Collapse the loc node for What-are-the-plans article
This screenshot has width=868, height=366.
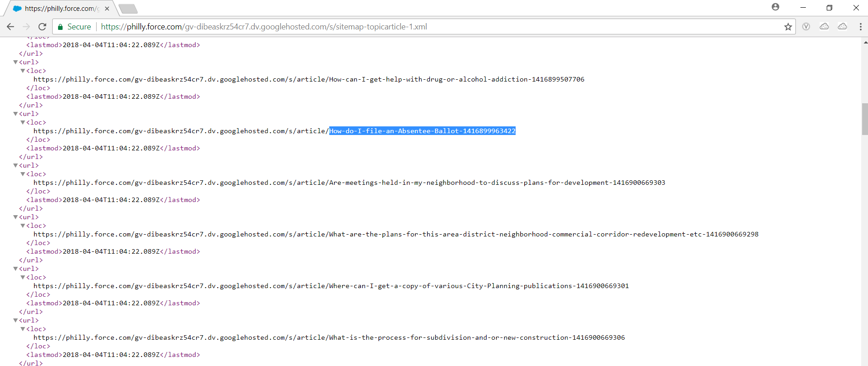[x=23, y=226]
